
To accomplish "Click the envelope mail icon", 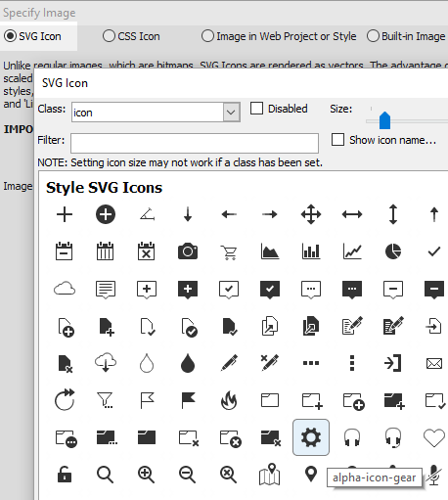I will tap(434, 363).
